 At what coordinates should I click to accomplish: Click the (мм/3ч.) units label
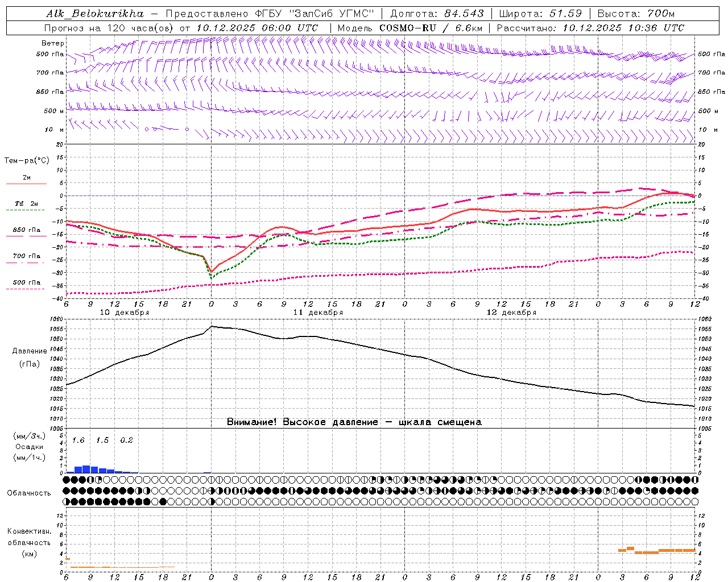pyautogui.click(x=29, y=436)
